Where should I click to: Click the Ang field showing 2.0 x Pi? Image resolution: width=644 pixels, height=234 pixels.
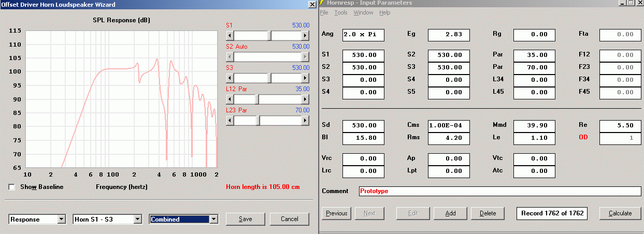tap(363, 35)
